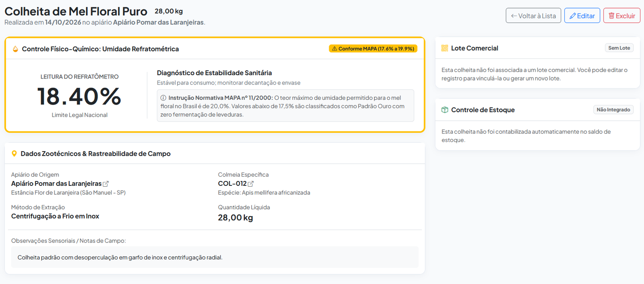The width and height of the screenshot is (644, 284).
Task: Click the location pin icon by Dados Zootécnicos
Action: (x=14, y=154)
